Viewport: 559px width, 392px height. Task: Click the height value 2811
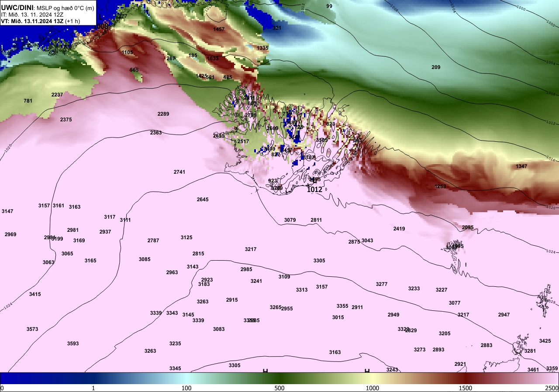coord(316,220)
